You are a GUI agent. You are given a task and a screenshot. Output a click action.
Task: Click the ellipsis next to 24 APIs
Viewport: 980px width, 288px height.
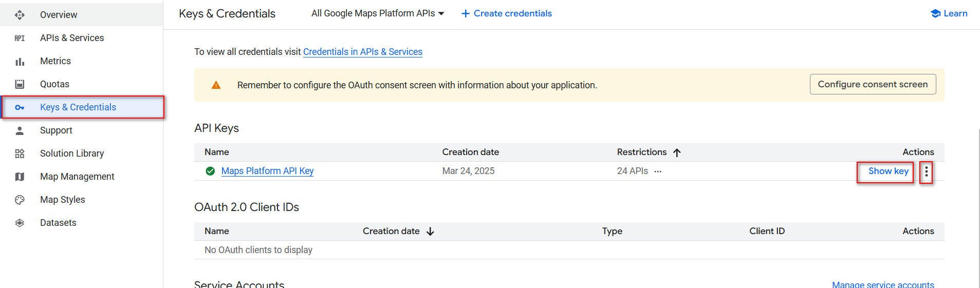[658, 171]
